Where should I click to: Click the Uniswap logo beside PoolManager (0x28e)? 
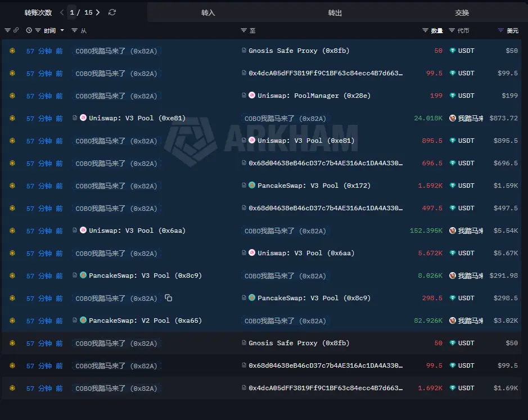click(x=252, y=96)
